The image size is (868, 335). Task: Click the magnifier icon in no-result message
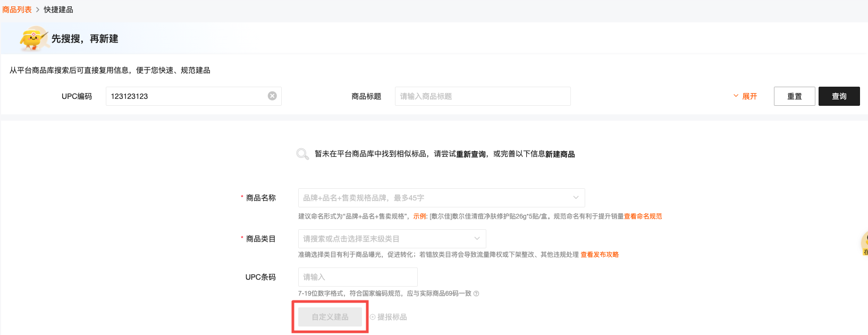pyautogui.click(x=302, y=154)
